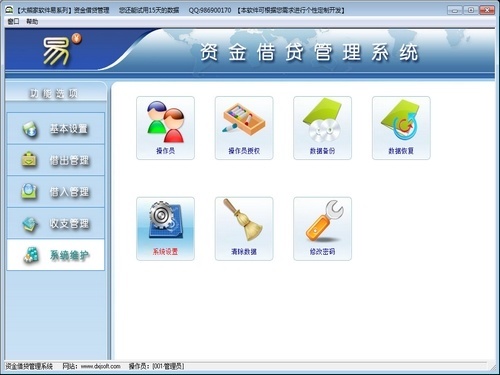Open the 操作员 (Operator) icon
The width and height of the screenshot is (500, 375).
[165, 128]
